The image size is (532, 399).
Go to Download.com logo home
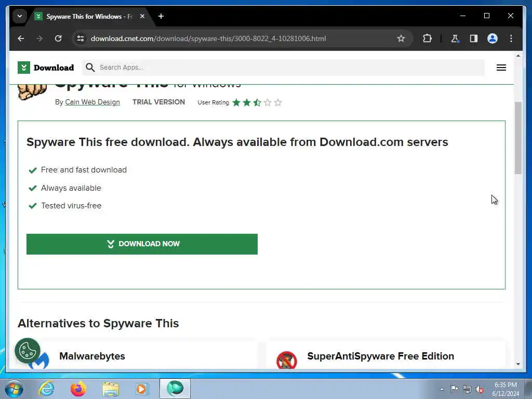pos(46,68)
